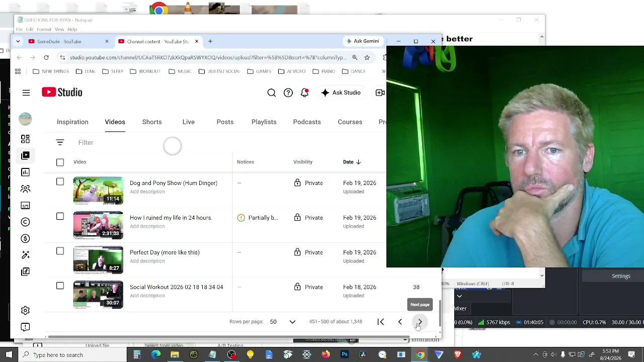This screenshot has width=644, height=362.
Task: Open Community icon in sidebar
Action: point(25,189)
